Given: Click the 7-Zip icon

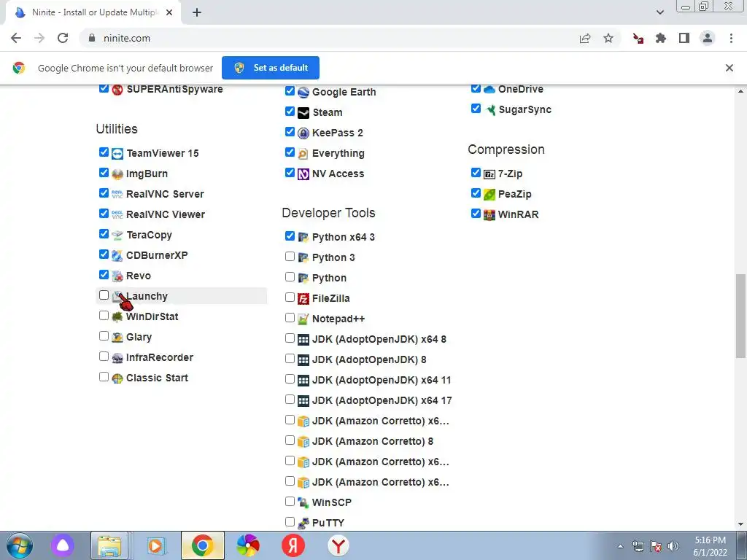Looking at the screenshot, I should point(489,174).
